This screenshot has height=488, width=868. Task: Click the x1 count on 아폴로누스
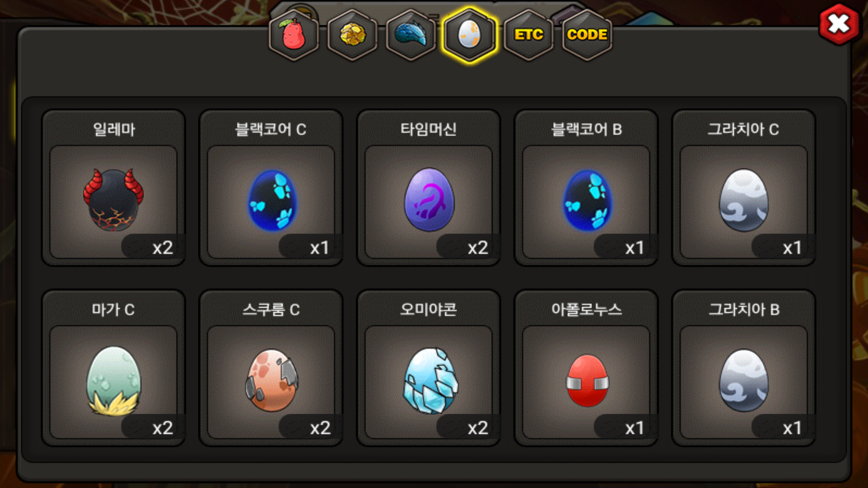click(x=634, y=428)
